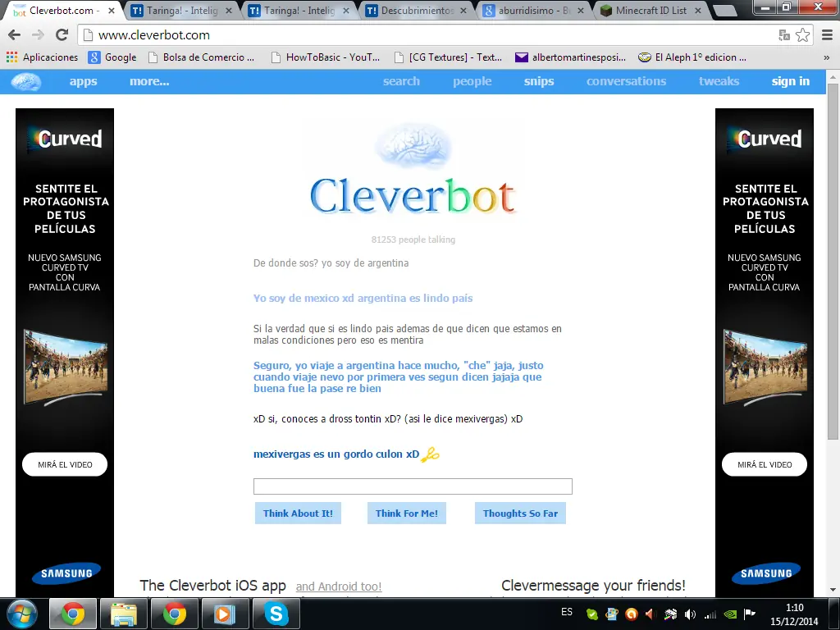Click search in the Cleverbot navbar
This screenshot has height=630, width=840.
[x=401, y=81]
